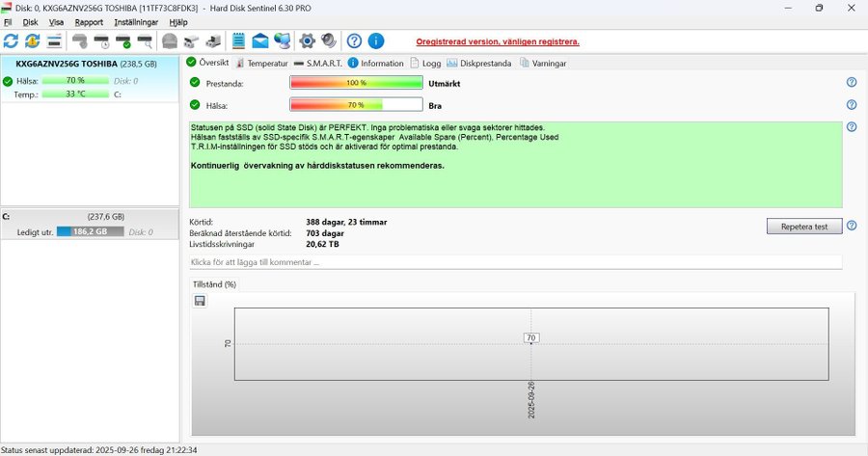
Task: Open the Disk menu
Action: [31, 21]
